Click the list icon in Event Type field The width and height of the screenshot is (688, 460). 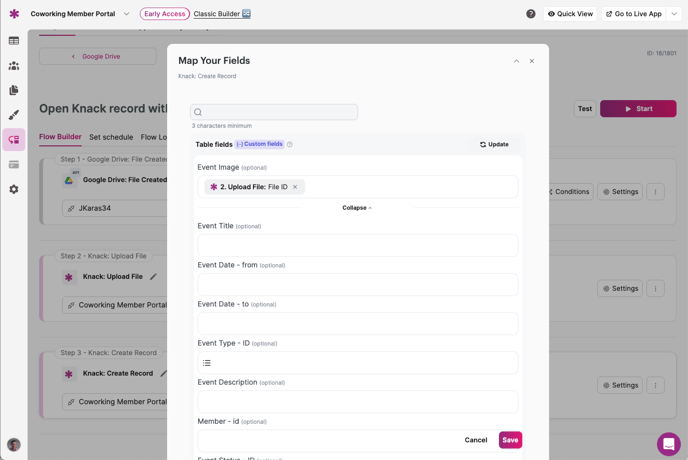(x=207, y=363)
